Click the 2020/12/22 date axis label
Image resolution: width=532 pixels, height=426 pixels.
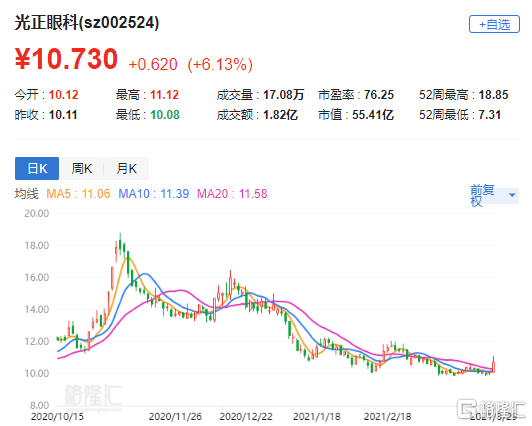pyautogui.click(x=246, y=417)
